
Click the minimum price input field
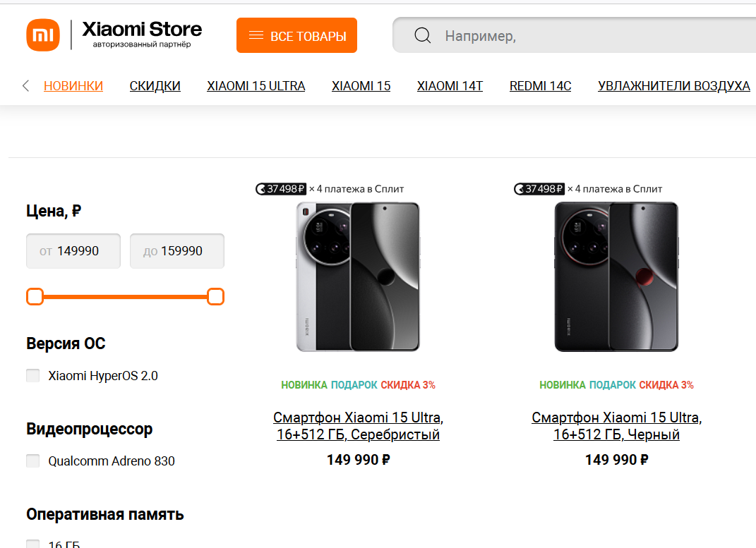73,251
